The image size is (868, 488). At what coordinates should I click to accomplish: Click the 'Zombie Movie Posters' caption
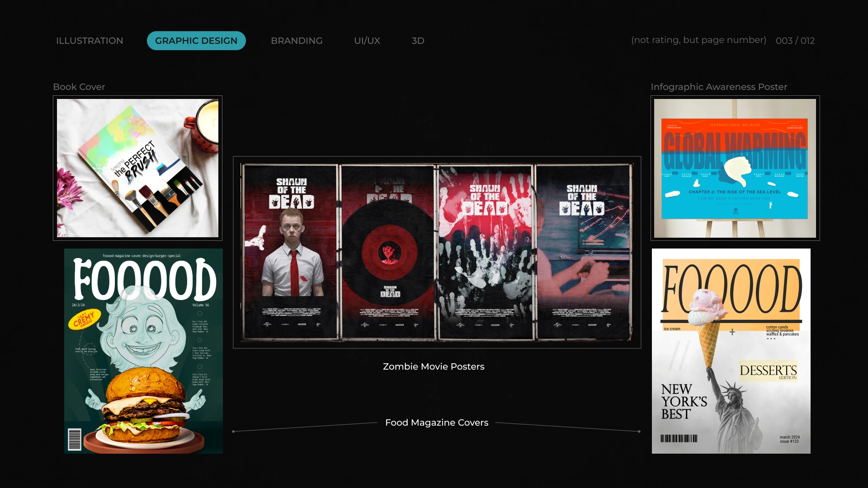click(434, 366)
